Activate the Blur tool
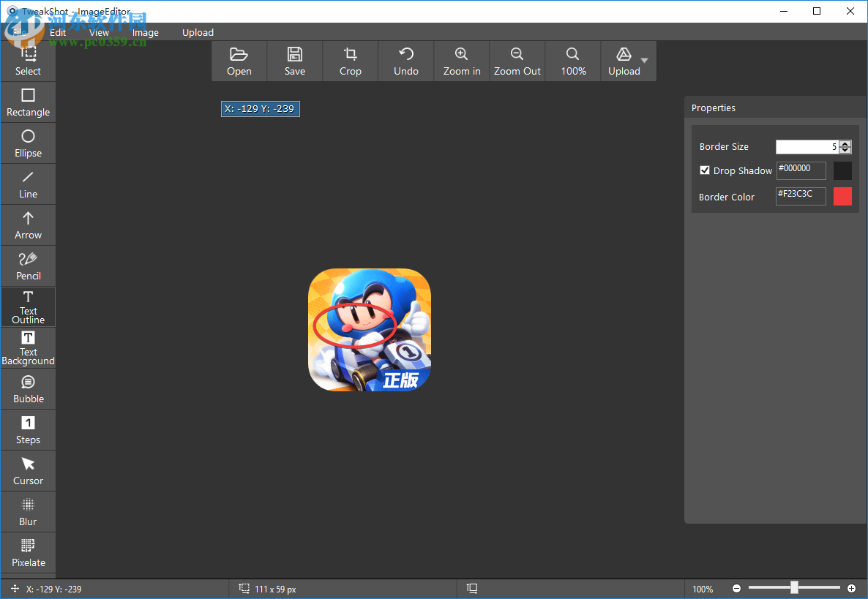The image size is (868, 599). tap(28, 511)
